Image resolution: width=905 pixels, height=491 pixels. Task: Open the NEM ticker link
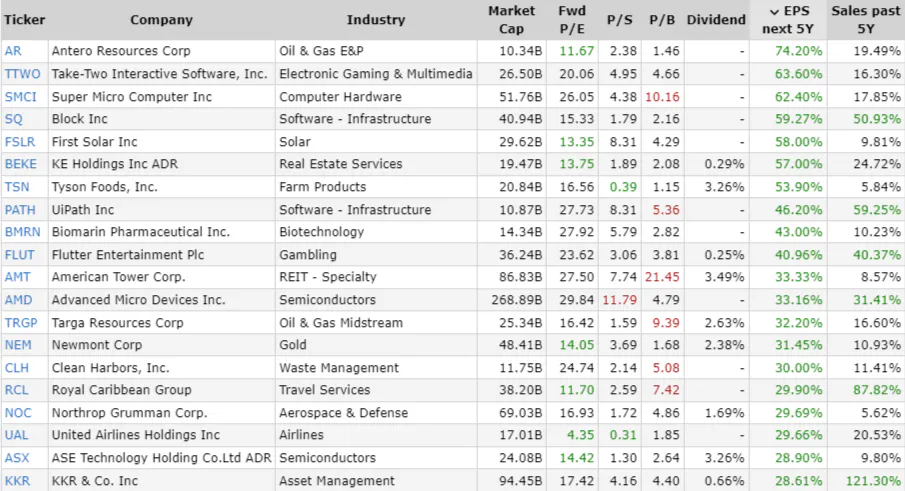[18, 345]
